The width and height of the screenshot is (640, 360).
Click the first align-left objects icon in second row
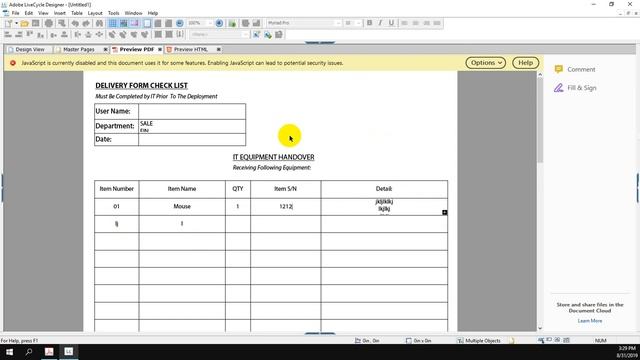click(8, 35)
